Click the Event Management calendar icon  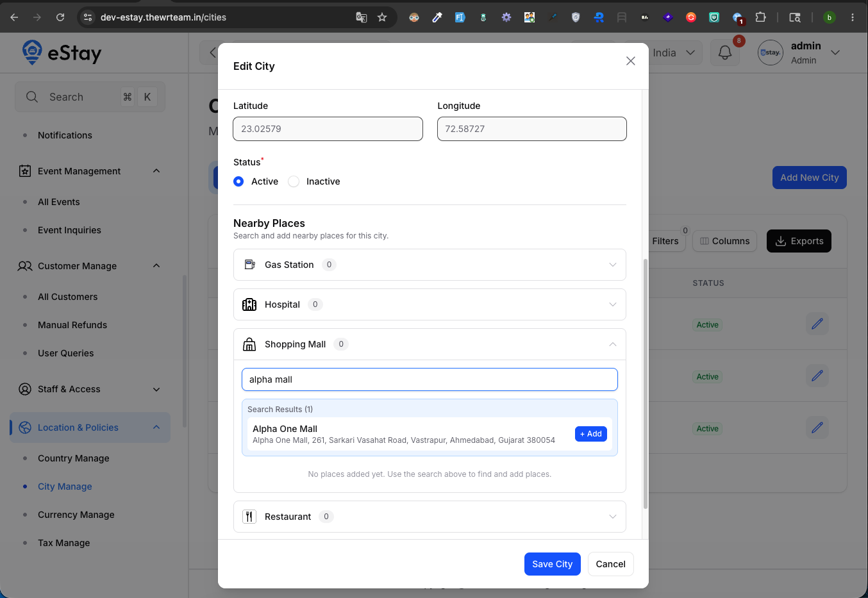click(25, 171)
